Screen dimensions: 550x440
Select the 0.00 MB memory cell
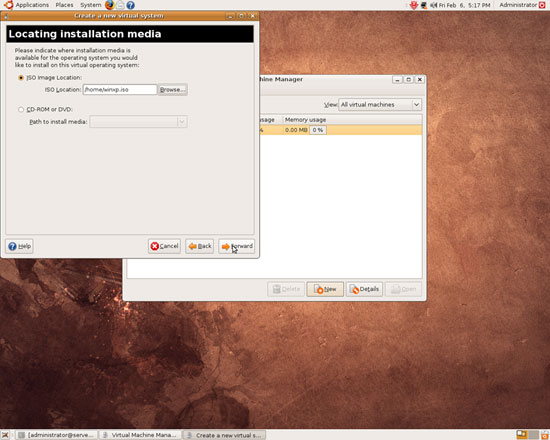pyautogui.click(x=296, y=130)
